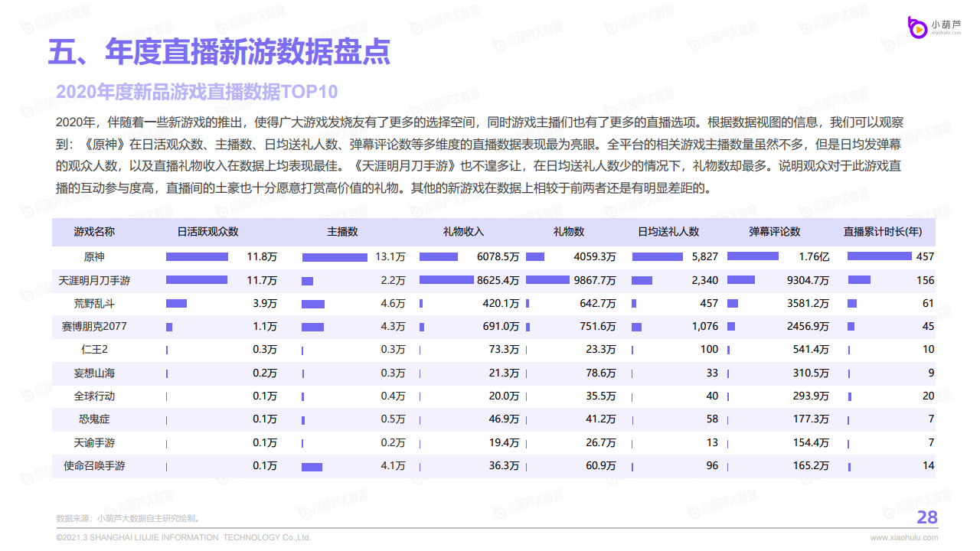Click the 赛博朋克2077 row label
This screenshot has height=551, width=980.
[94, 327]
